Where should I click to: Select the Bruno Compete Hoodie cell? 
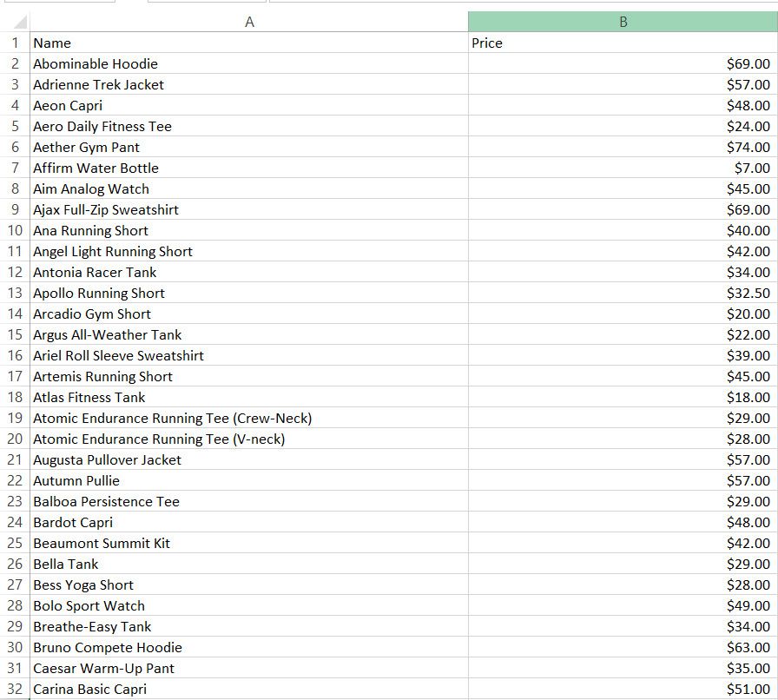[249, 647]
